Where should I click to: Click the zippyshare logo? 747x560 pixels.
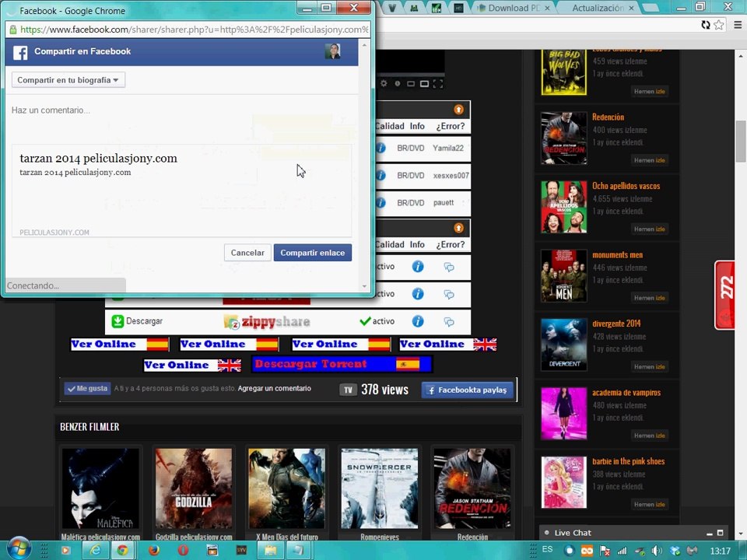pos(267,322)
